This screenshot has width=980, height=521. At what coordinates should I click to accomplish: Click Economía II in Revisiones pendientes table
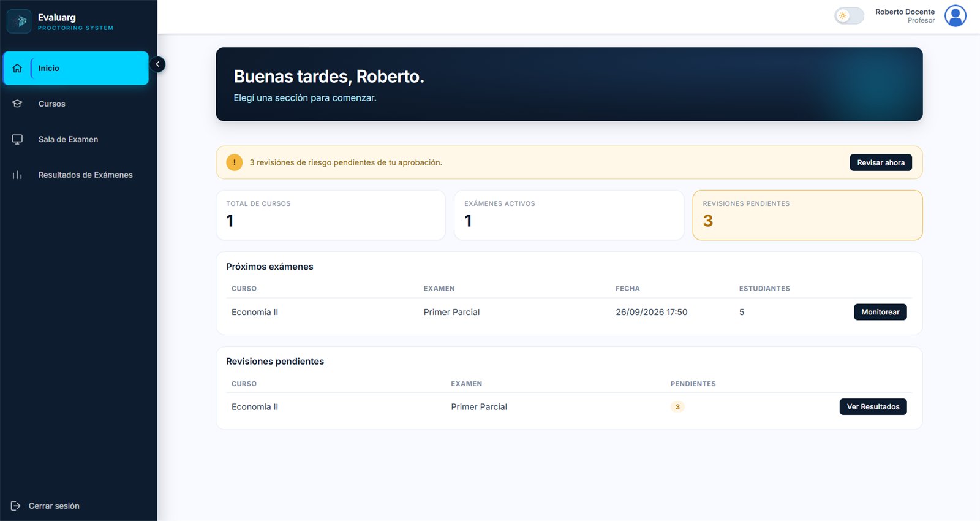tap(255, 407)
